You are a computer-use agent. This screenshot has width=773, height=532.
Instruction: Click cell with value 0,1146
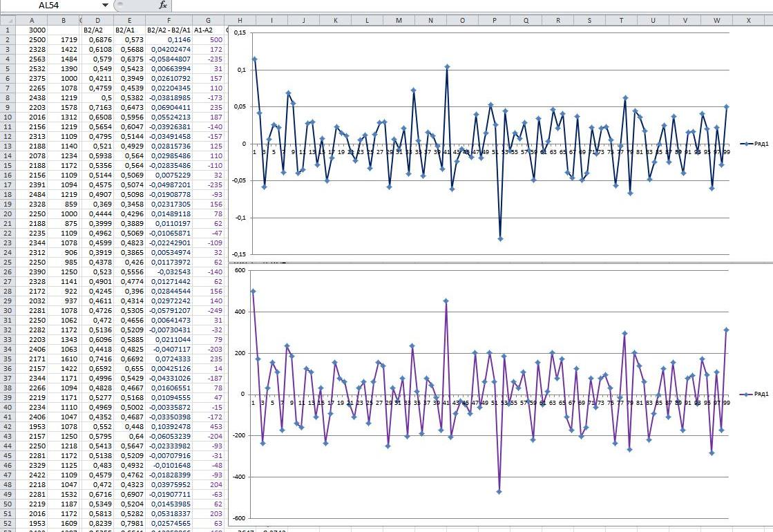(x=169, y=39)
